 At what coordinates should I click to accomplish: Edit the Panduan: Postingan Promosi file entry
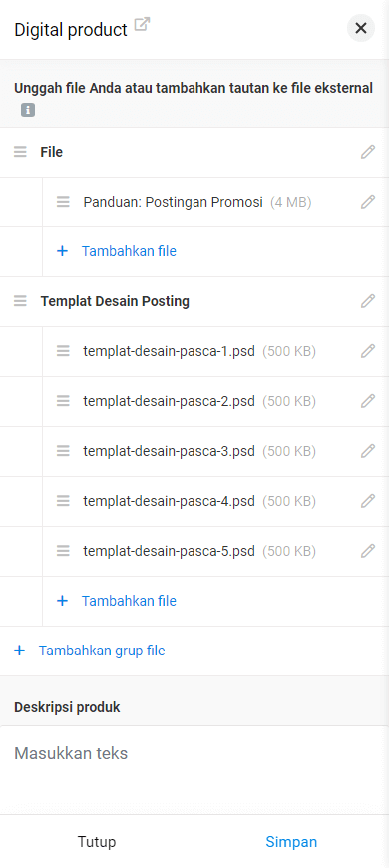click(368, 202)
